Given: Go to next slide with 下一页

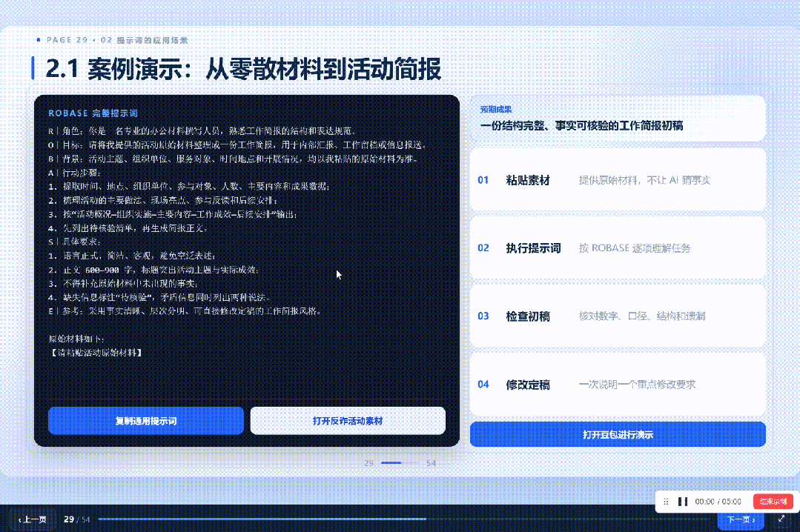Looking at the screenshot, I should pyautogui.click(x=740, y=519).
